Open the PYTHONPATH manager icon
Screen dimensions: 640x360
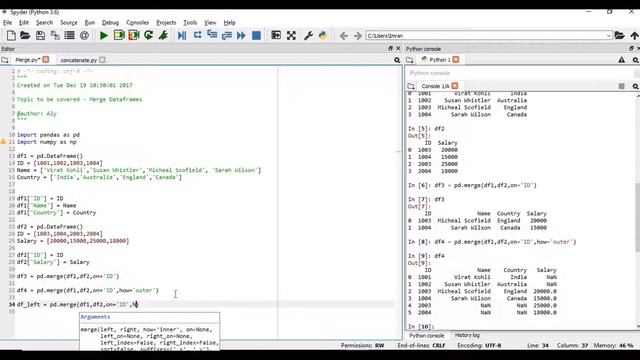click(x=323, y=36)
